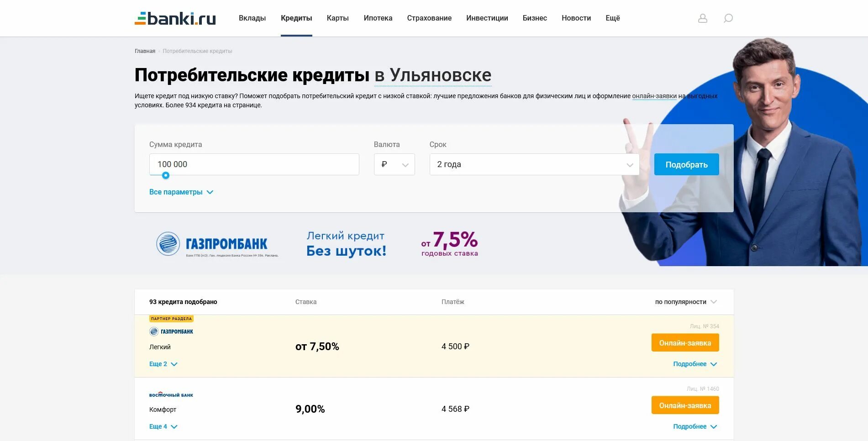The width and height of the screenshot is (868, 441).
Task: Click the Платёж column header
Action: tap(453, 302)
